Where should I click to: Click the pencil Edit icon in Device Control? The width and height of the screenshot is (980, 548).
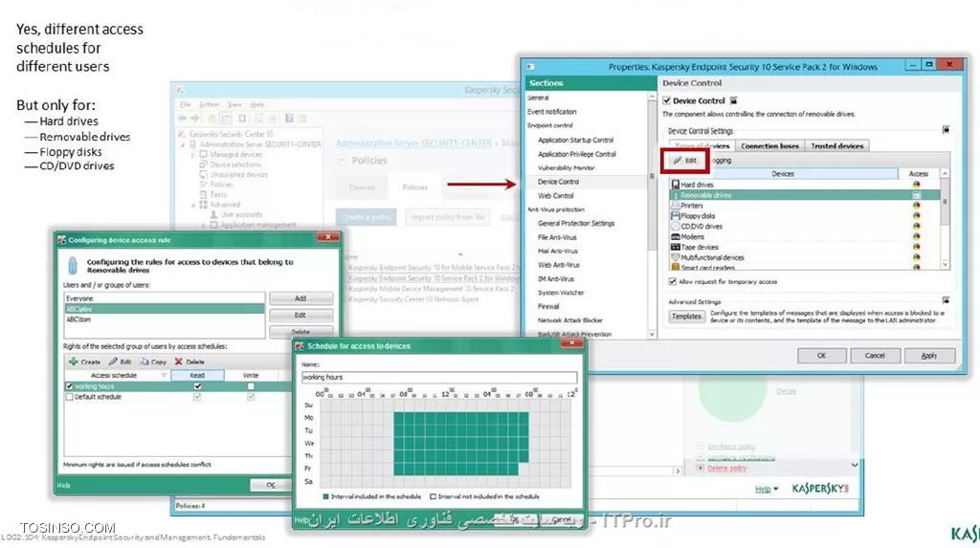click(x=678, y=161)
